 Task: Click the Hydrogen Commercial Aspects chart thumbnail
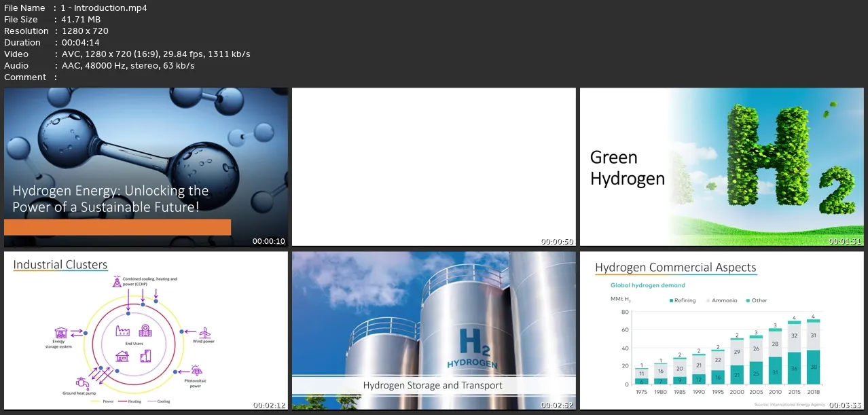721,331
